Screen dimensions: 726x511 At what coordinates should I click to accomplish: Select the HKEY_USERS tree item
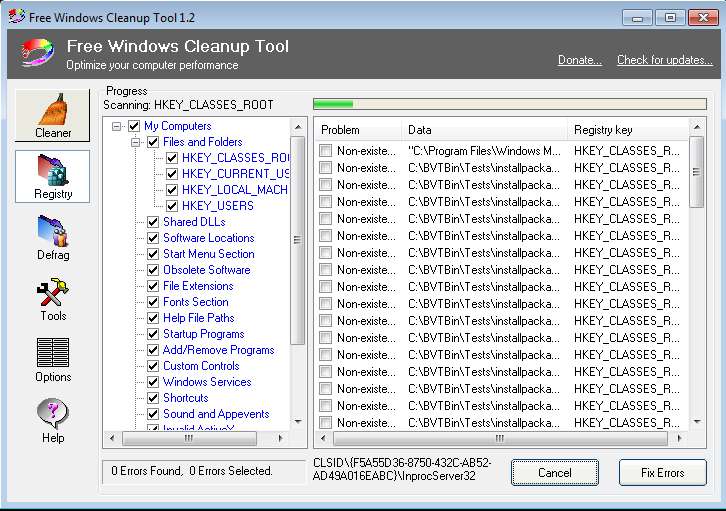click(217, 206)
